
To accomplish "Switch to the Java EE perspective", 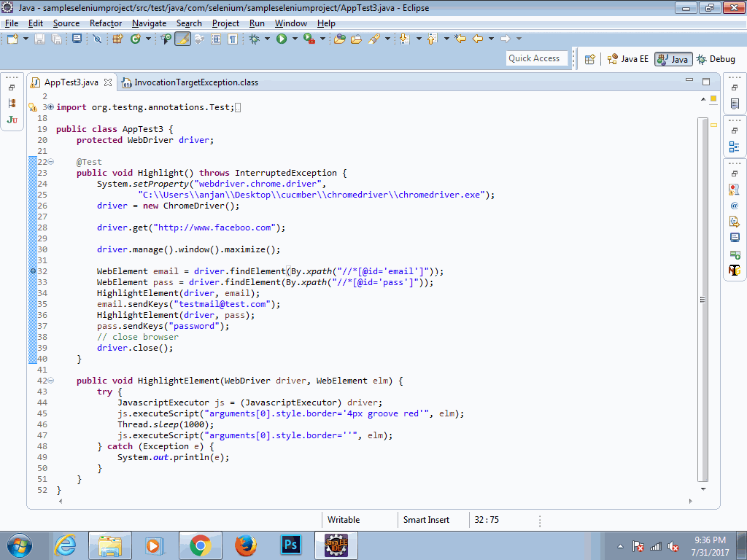I will [628, 59].
